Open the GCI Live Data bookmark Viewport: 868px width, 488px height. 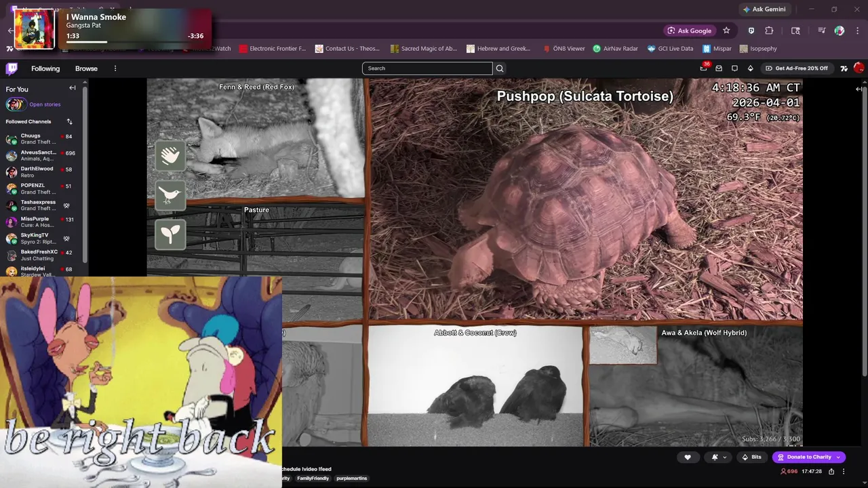pyautogui.click(x=670, y=49)
